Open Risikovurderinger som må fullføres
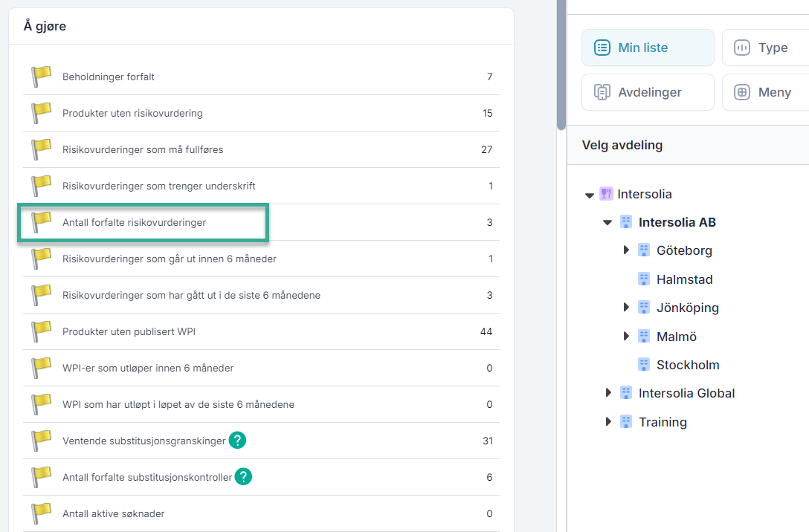Screen dimensions: 809x532 (x=143, y=150)
